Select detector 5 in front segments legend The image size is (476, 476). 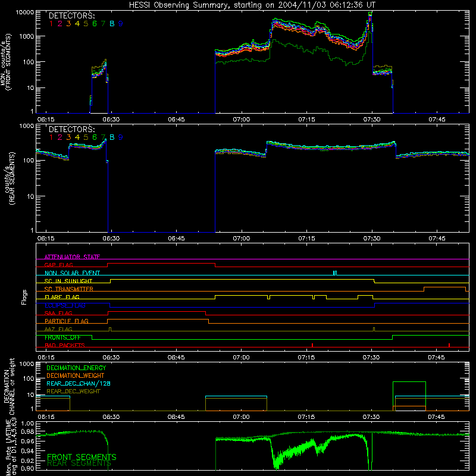[x=86, y=24]
